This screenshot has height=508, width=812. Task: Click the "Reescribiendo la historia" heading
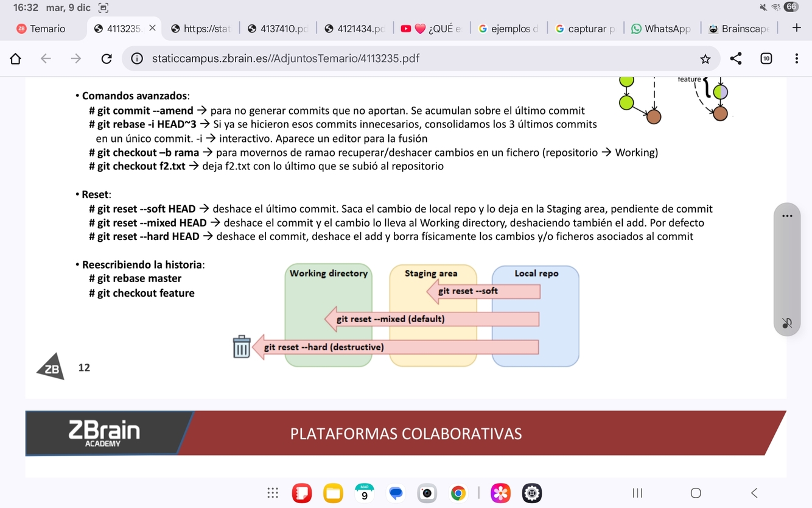[x=142, y=265]
